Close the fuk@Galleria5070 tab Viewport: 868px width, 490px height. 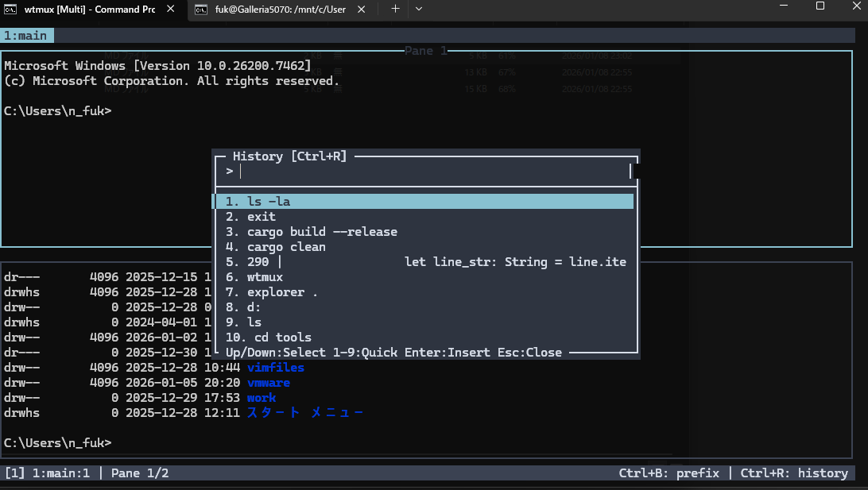[x=361, y=10]
